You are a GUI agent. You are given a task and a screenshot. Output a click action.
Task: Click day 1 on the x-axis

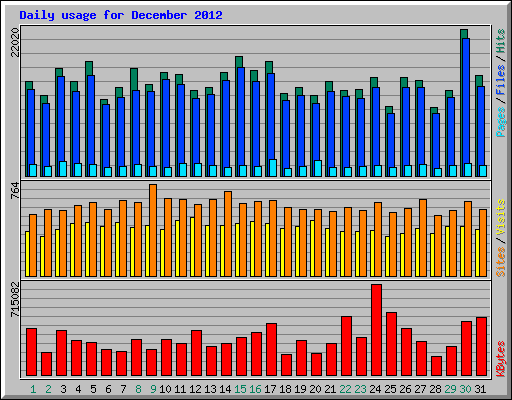[x=33, y=389]
